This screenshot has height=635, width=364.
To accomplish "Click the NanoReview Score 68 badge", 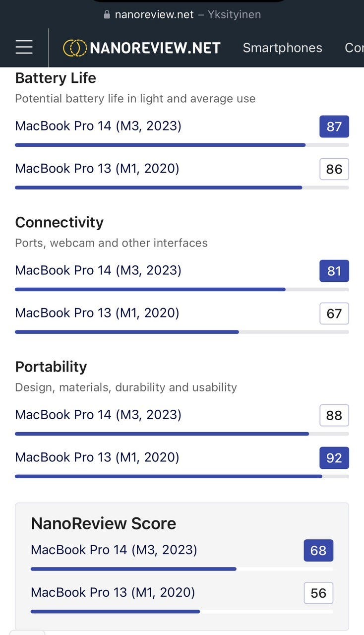I will [318, 551].
